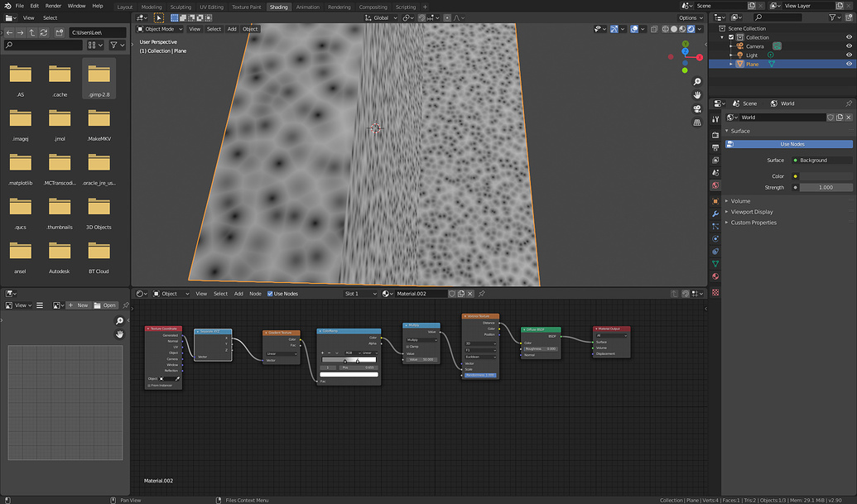The height and width of the screenshot is (504, 857).
Task: Open the Slot 1 material slot dropdown
Action: [x=360, y=294]
